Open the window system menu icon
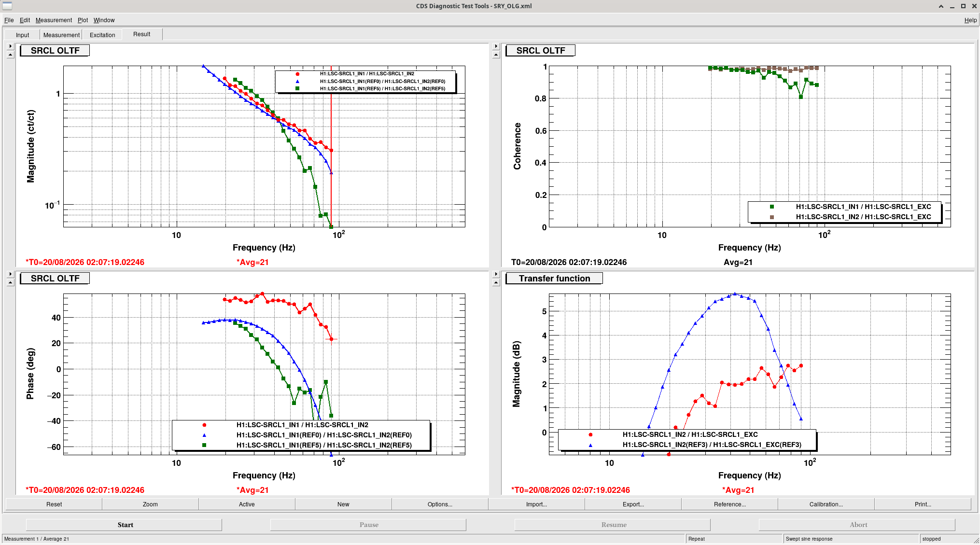Viewport: 980px width, 545px height. [x=7, y=6]
